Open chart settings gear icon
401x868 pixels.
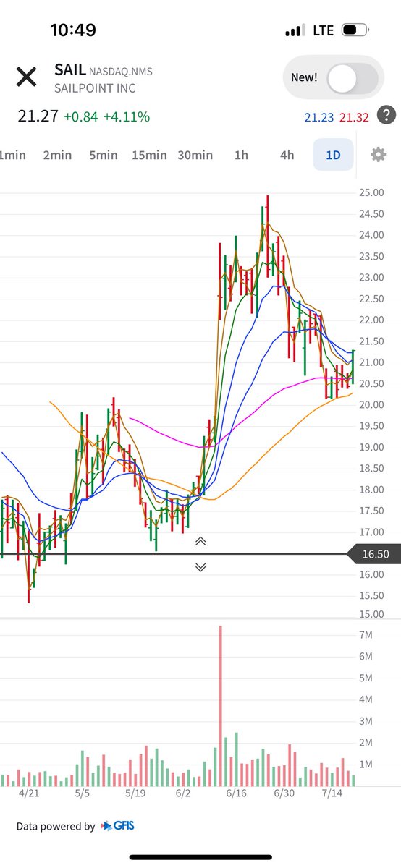pyautogui.click(x=378, y=155)
